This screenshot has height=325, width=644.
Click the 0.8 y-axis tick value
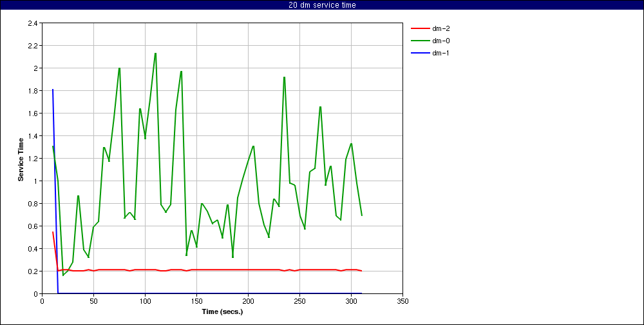(x=33, y=204)
